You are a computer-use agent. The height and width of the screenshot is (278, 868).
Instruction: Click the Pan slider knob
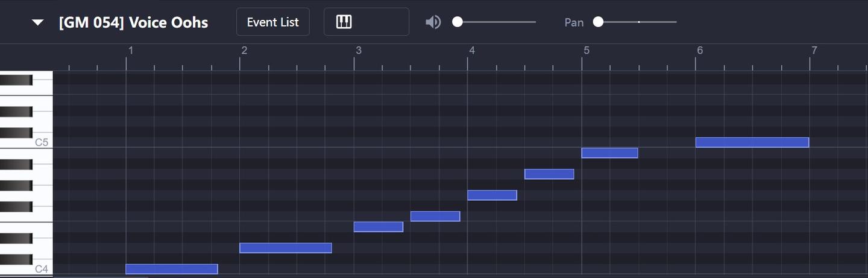[x=598, y=22]
